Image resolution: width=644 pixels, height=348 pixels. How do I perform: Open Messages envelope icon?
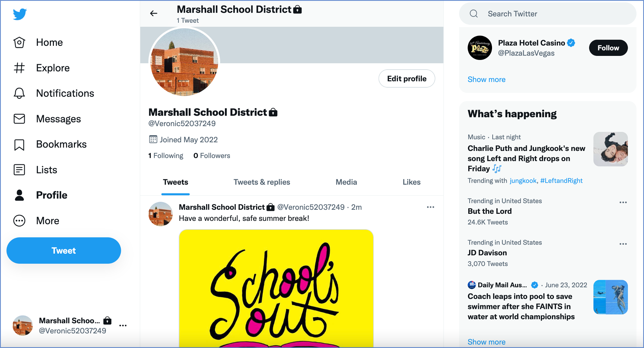(19, 119)
